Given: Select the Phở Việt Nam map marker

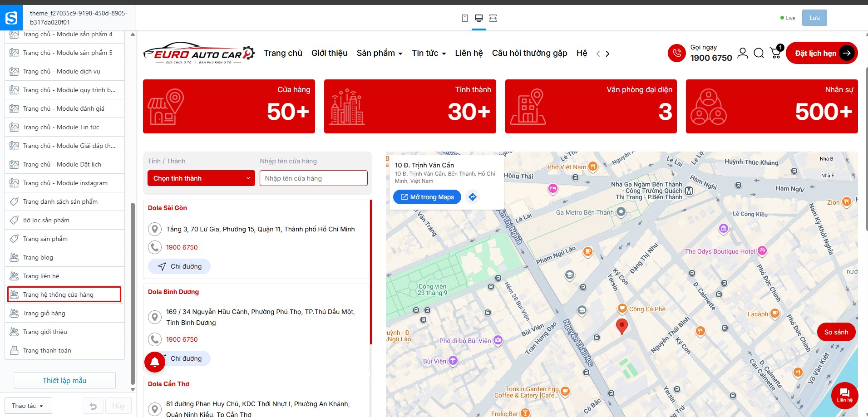Looking at the screenshot, I should (x=593, y=166).
